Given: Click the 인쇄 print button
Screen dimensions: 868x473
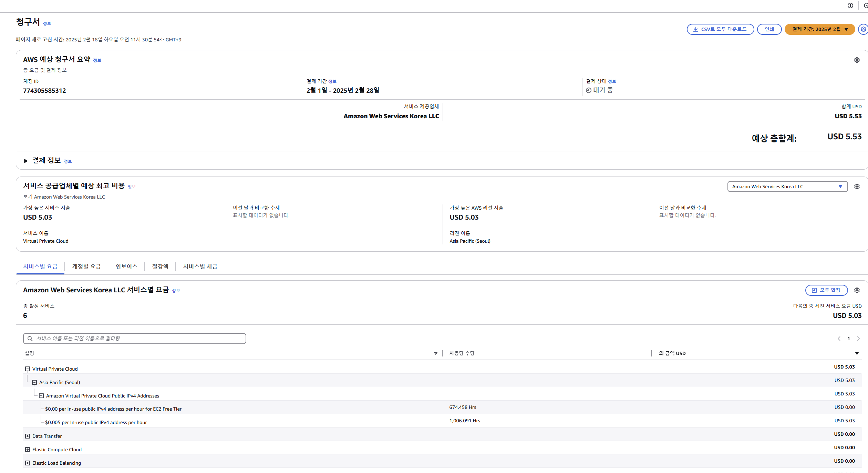Looking at the screenshot, I should (x=769, y=29).
